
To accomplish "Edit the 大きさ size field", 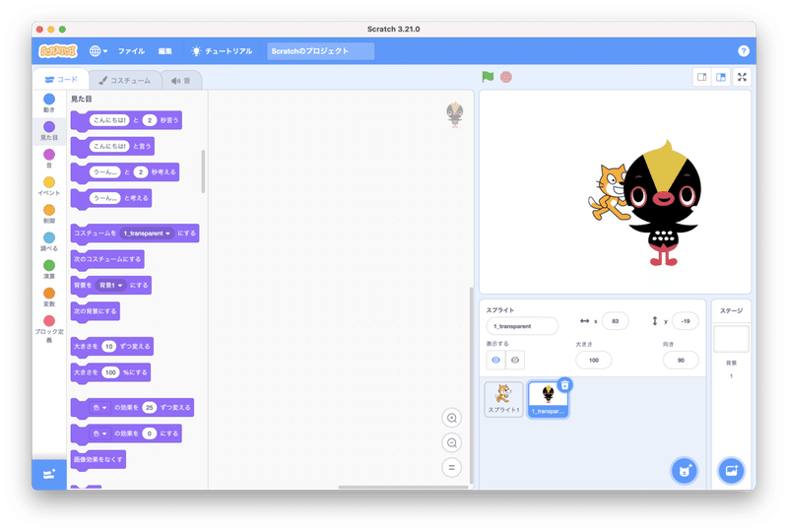I will [594, 360].
